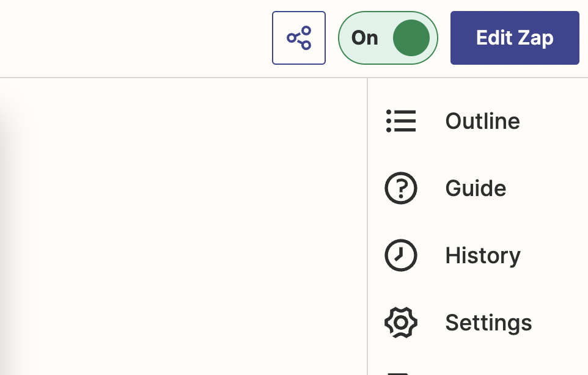588x375 pixels.
Task: Click the History clock icon
Action: click(401, 255)
